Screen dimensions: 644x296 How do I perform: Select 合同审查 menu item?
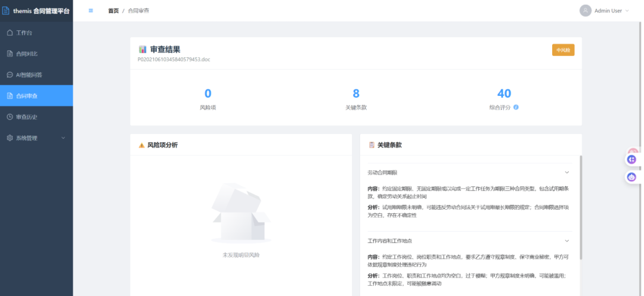pyautogui.click(x=36, y=96)
